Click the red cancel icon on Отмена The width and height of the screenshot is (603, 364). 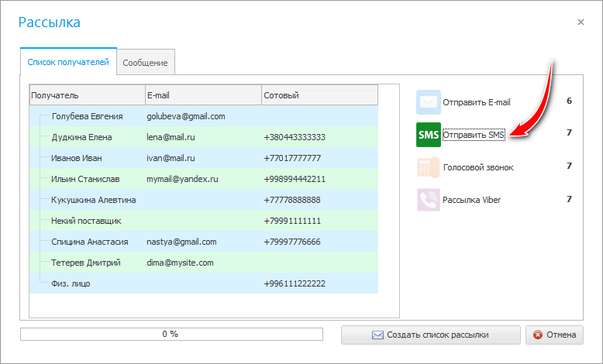click(x=538, y=335)
